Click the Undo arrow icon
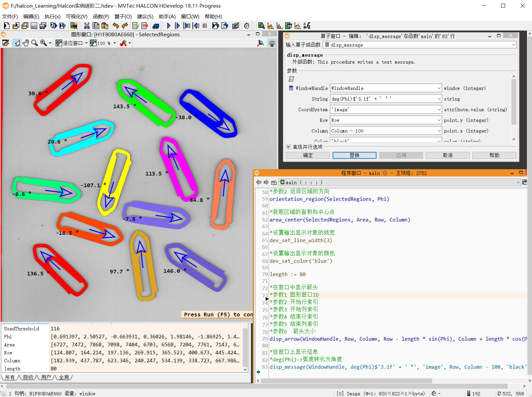Viewport: 532px width, 397px height. click(x=116, y=26)
